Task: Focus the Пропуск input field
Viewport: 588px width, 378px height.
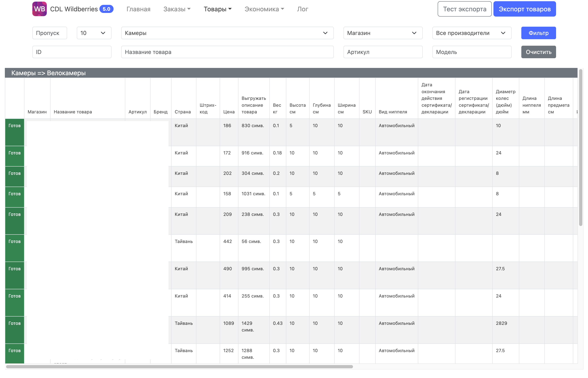Action: pyautogui.click(x=50, y=33)
